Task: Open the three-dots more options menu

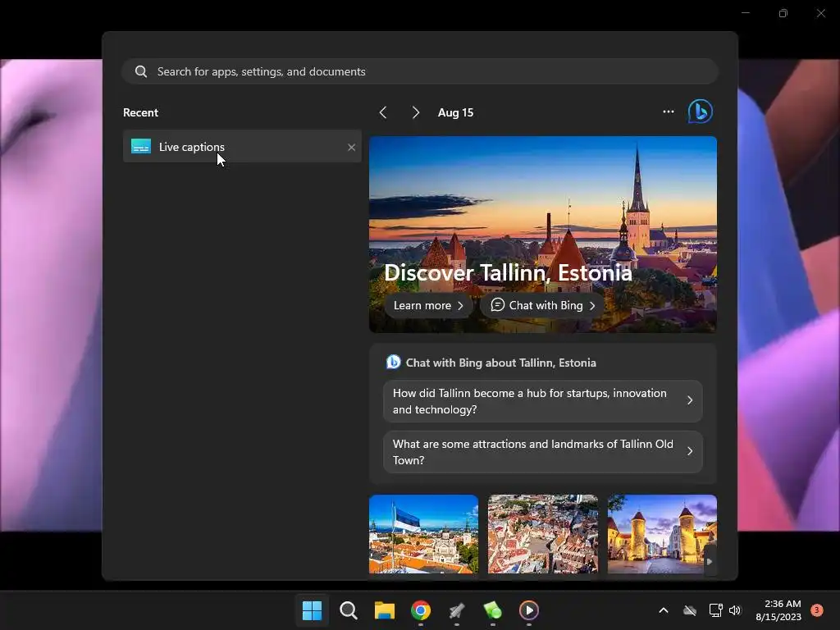Action: coord(668,112)
